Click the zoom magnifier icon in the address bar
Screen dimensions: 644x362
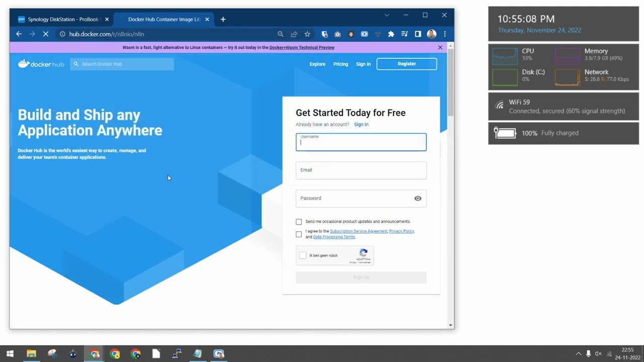(280, 34)
